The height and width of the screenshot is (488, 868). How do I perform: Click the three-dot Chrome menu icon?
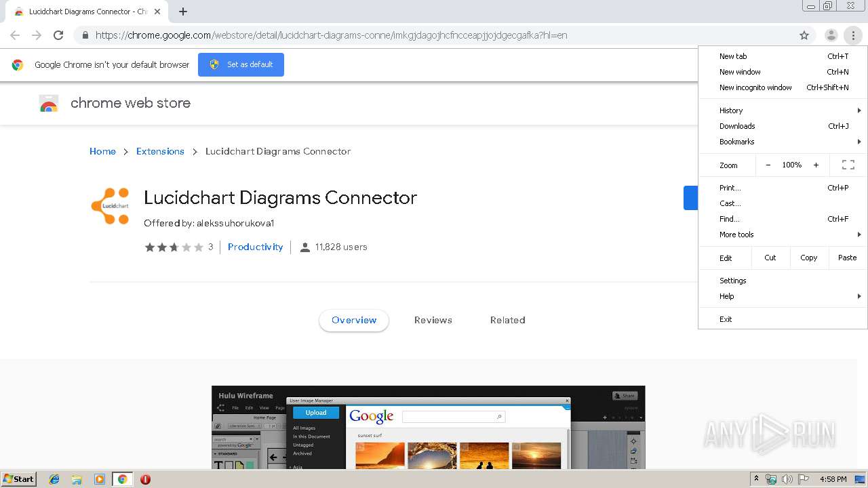853,35
